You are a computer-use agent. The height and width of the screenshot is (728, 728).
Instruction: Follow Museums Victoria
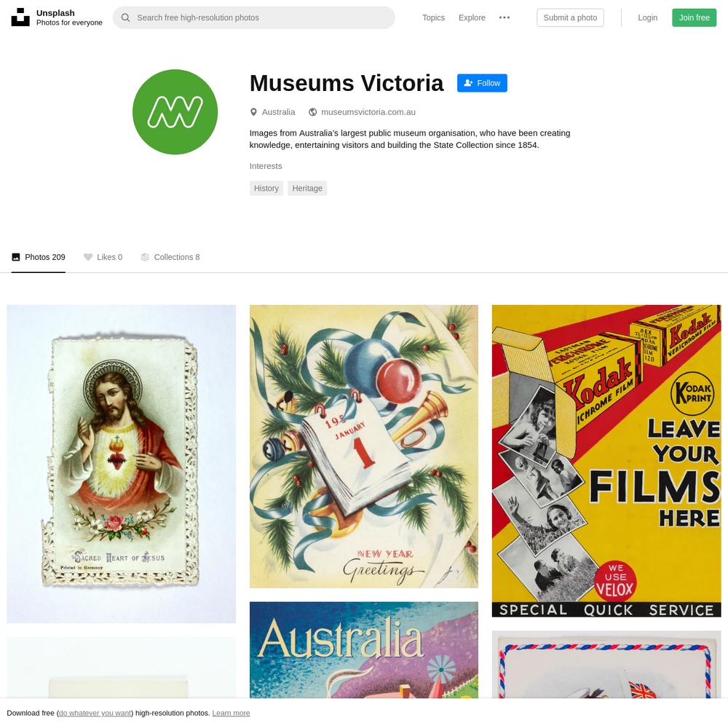(482, 83)
